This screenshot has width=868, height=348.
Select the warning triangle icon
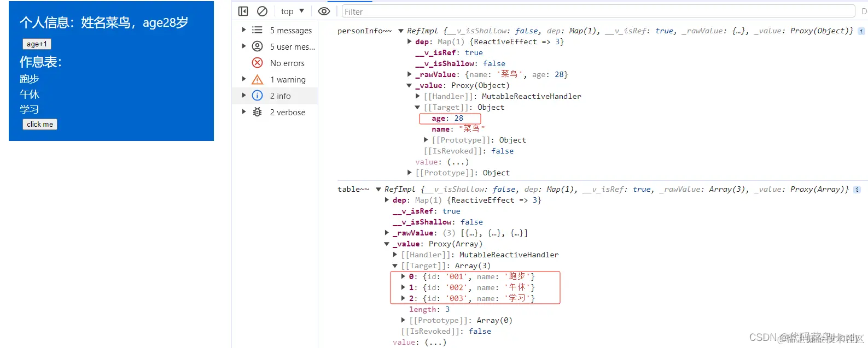click(x=257, y=80)
